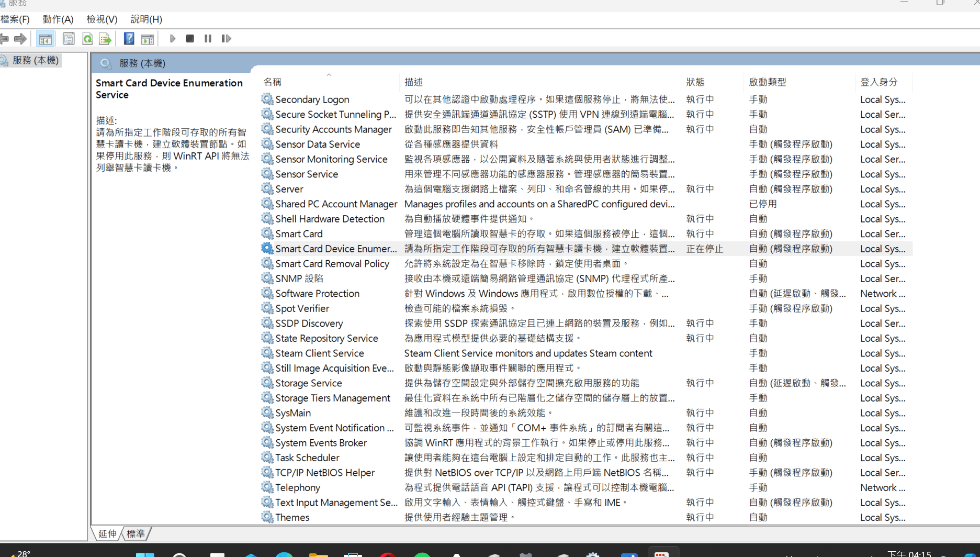
Task: Sort by the 狀態 column header
Action: [712, 82]
